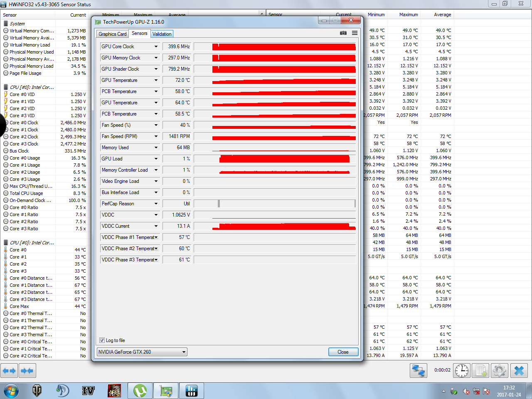Open the PerfCap Reason dropdown
The image size is (532, 399).
point(156,204)
